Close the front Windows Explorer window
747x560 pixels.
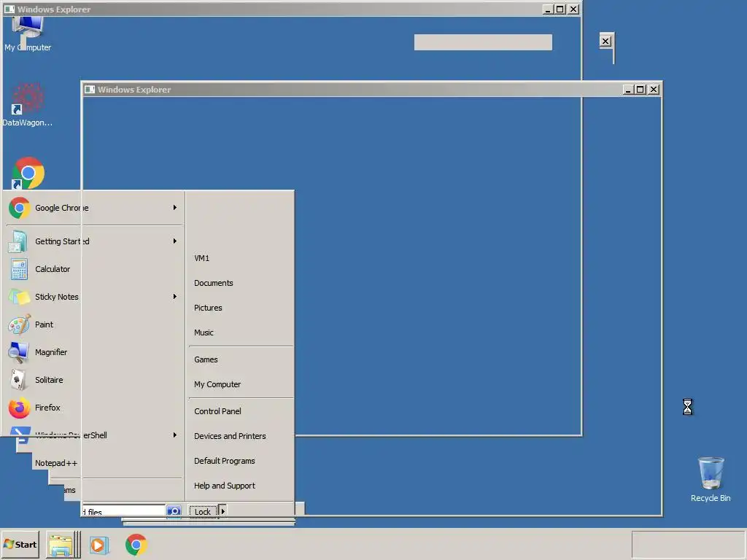pyautogui.click(x=654, y=90)
